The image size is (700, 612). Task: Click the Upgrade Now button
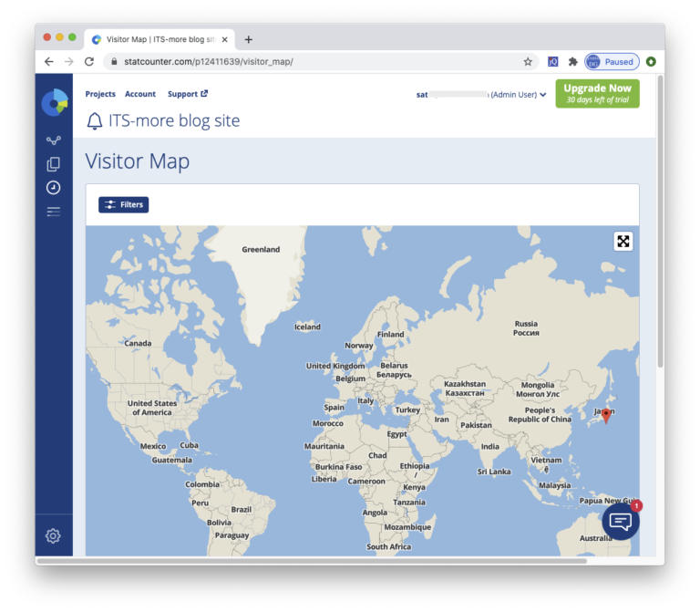[x=597, y=93]
